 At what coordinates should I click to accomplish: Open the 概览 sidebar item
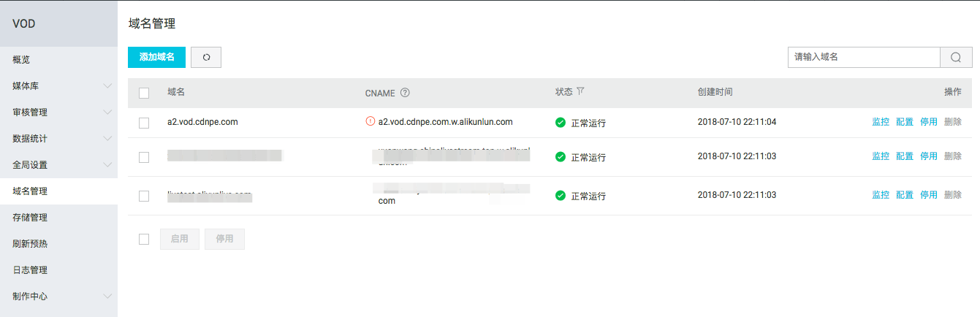[58, 60]
